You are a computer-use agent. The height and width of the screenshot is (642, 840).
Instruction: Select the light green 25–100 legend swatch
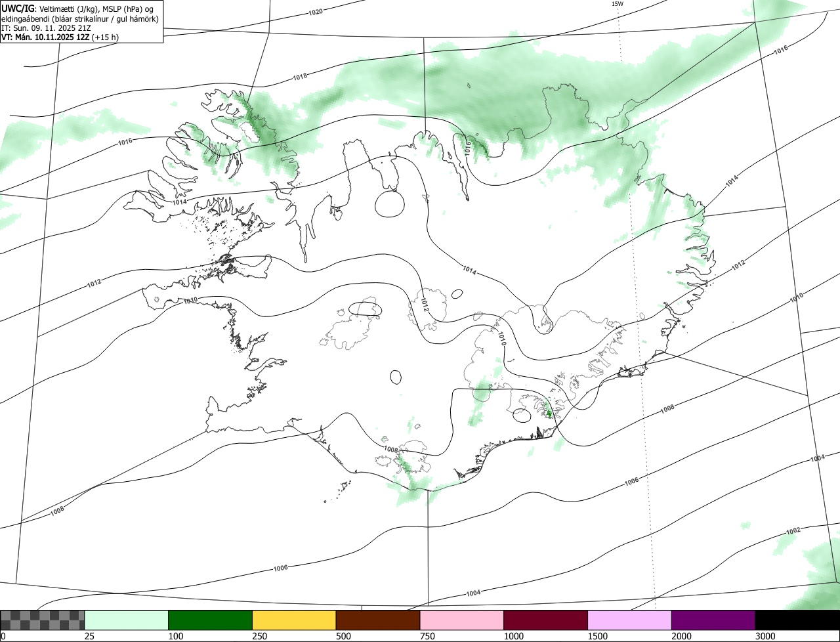pos(127,620)
